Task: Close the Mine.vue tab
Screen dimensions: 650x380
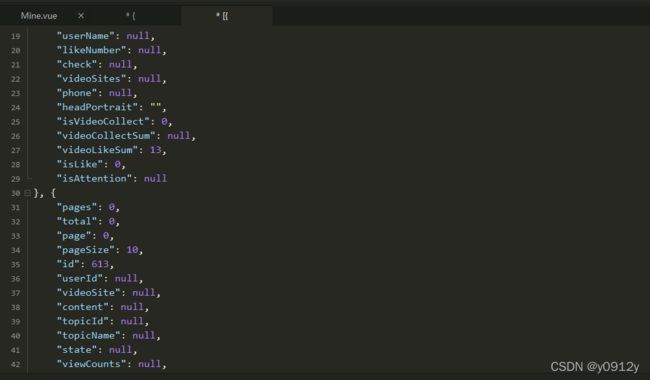Action: pos(81,16)
